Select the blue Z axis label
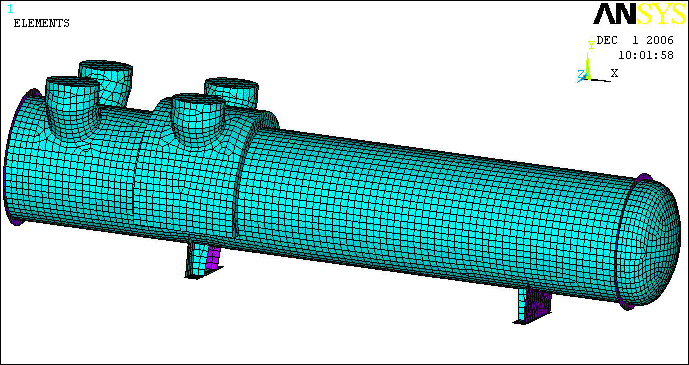The height and width of the screenshot is (365, 689). pos(580,74)
